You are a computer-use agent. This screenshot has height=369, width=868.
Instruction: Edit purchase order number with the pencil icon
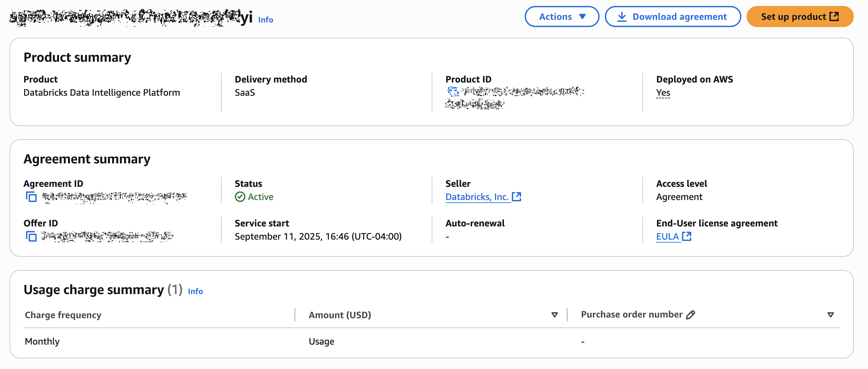[691, 314]
